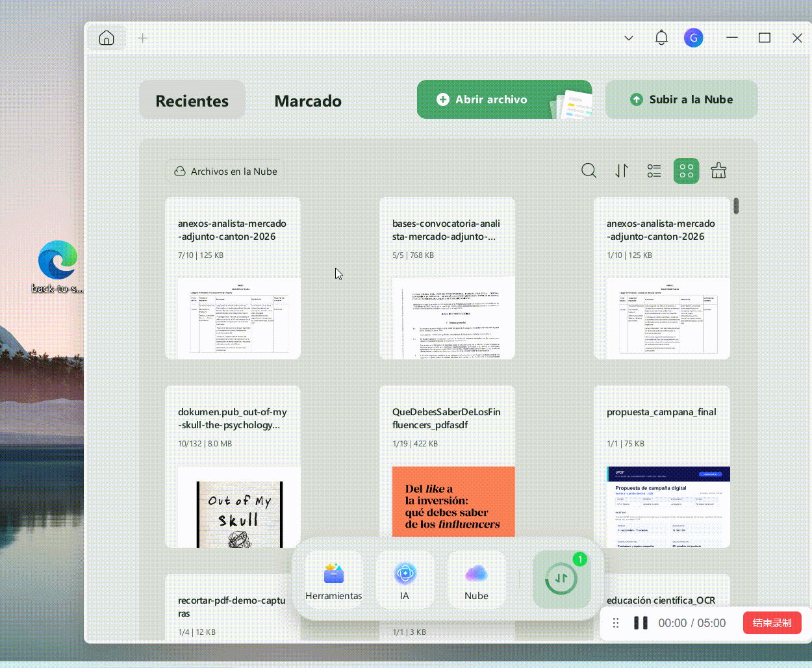Select the Edge desktop shortcut
812x668 pixels.
[x=58, y=267]
